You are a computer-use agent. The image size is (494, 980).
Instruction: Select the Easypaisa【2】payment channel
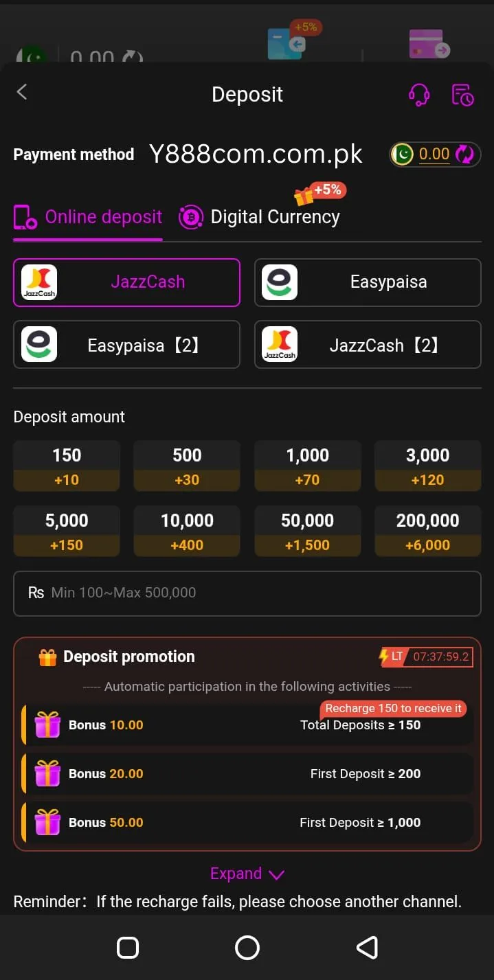(126, 344)
